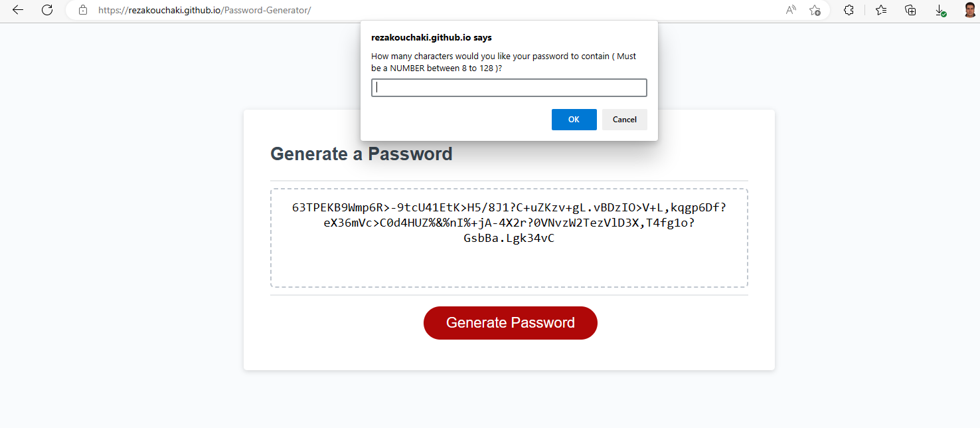Open the Collections icon
Screen dimensions: 980x428
coord(910,11)
